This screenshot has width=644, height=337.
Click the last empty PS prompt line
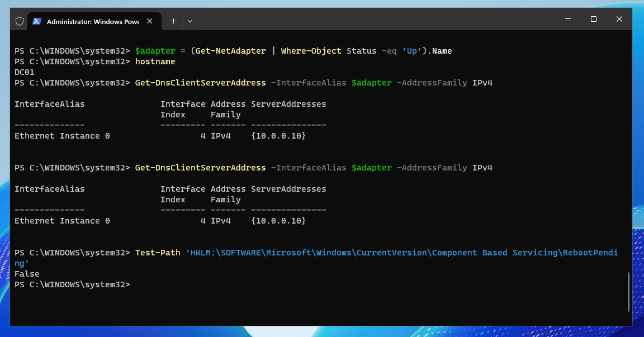(72, 284)
